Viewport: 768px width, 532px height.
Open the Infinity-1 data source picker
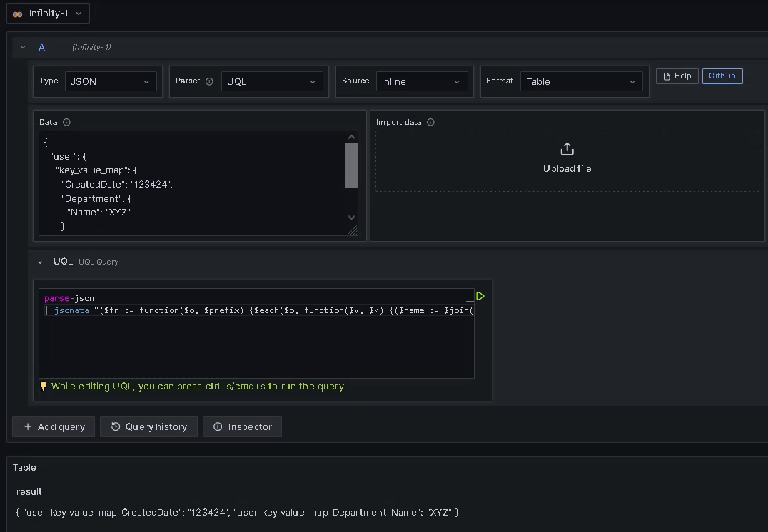[48, 14]
